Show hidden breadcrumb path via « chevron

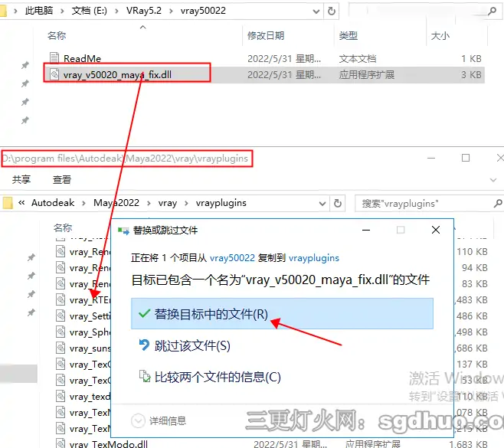coord(21,203)
